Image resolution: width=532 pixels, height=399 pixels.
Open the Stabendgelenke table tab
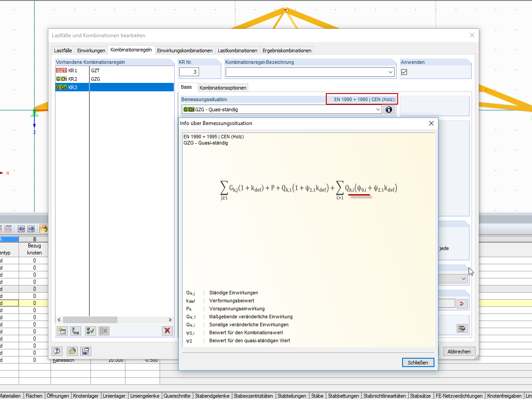coord(212,396)
